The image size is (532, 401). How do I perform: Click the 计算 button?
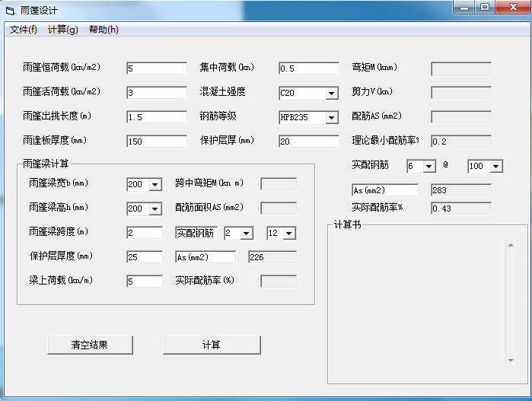(212, 345)
